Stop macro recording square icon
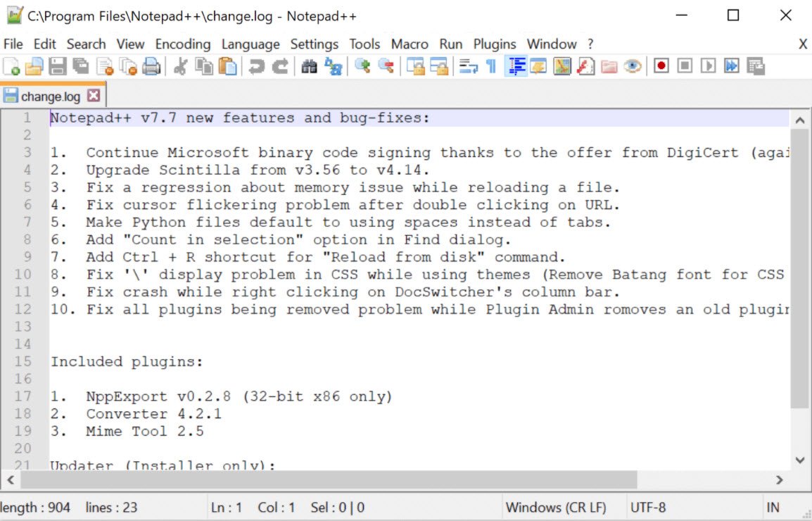Viewport: 812px width, 521px height. pos(685,66)
